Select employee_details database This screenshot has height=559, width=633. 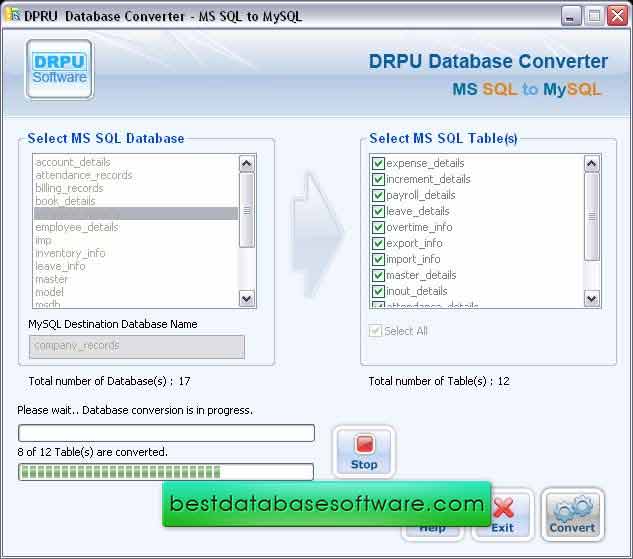[135, 227]
